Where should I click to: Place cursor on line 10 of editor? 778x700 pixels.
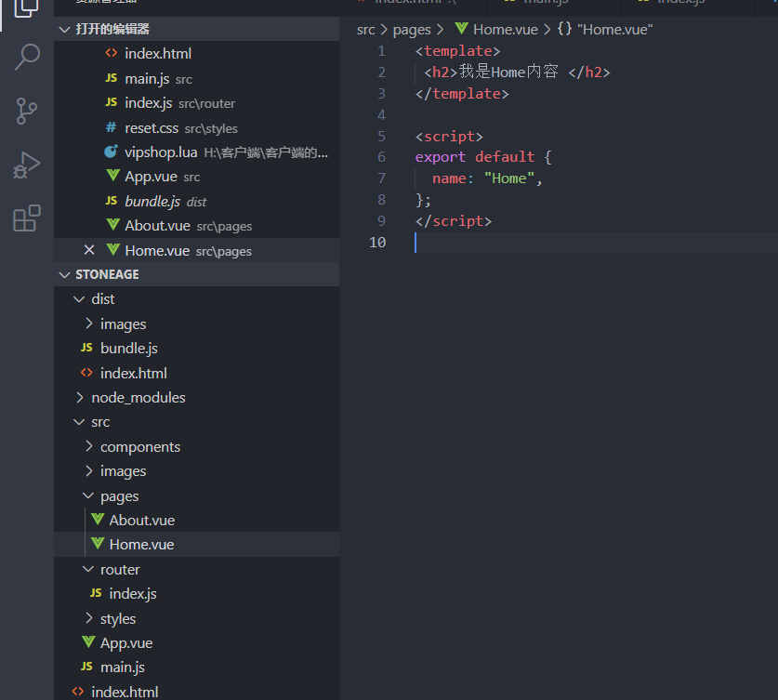coord(596,243)
